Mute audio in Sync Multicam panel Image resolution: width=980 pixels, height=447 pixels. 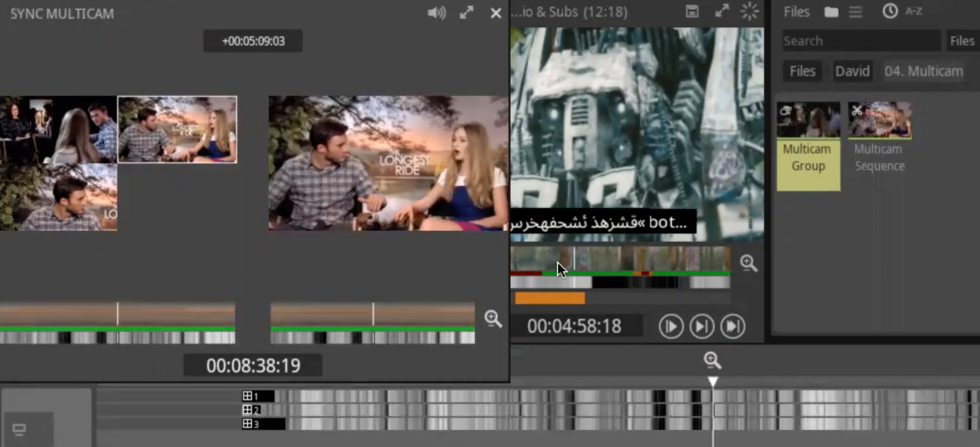click(436, 13)
